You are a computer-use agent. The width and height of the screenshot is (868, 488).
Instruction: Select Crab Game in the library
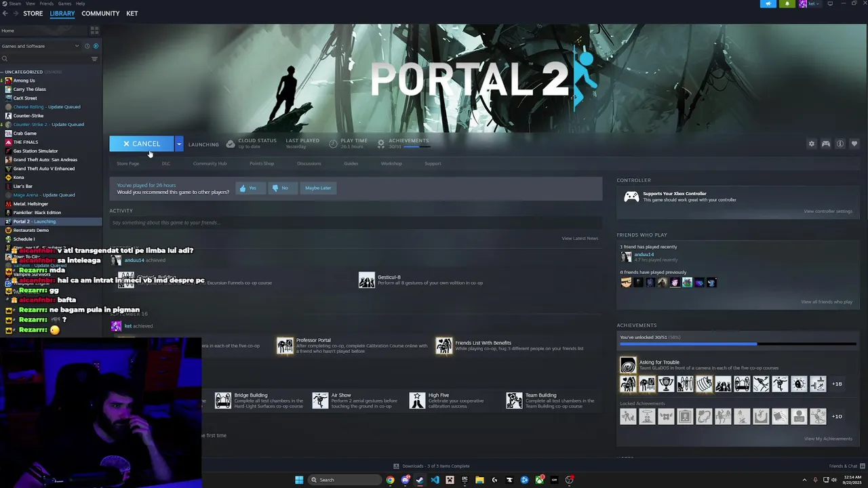tap(24, 134)
